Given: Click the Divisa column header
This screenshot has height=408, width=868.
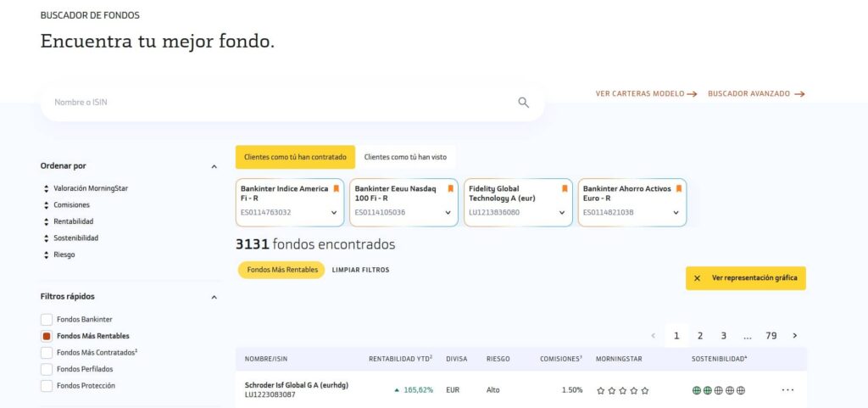Looking at the screenshot, I should click(457, 360).
